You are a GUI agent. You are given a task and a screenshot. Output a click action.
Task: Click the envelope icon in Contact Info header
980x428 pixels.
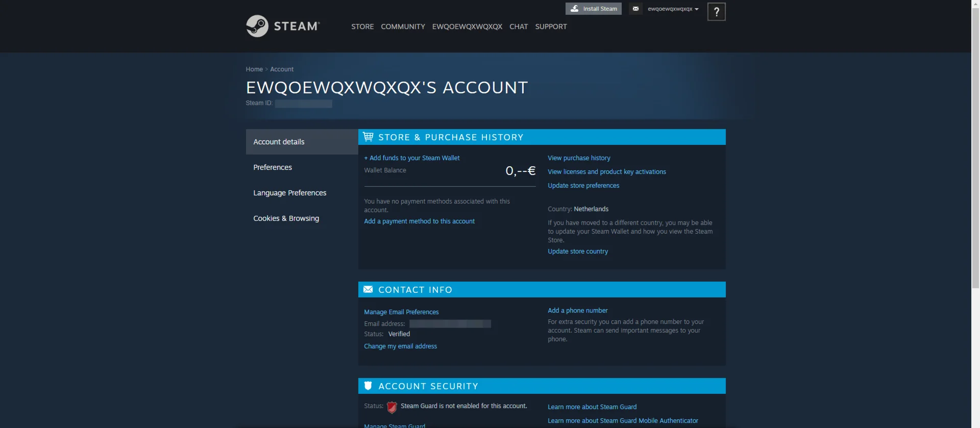(368, 289)
